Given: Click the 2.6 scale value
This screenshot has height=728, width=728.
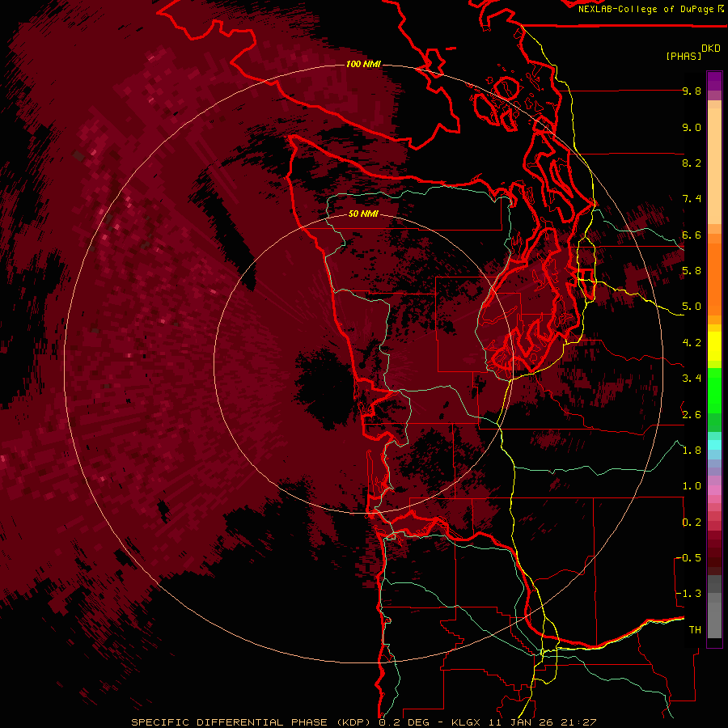Looking at the screenshot, I should [x=692, y=415].
